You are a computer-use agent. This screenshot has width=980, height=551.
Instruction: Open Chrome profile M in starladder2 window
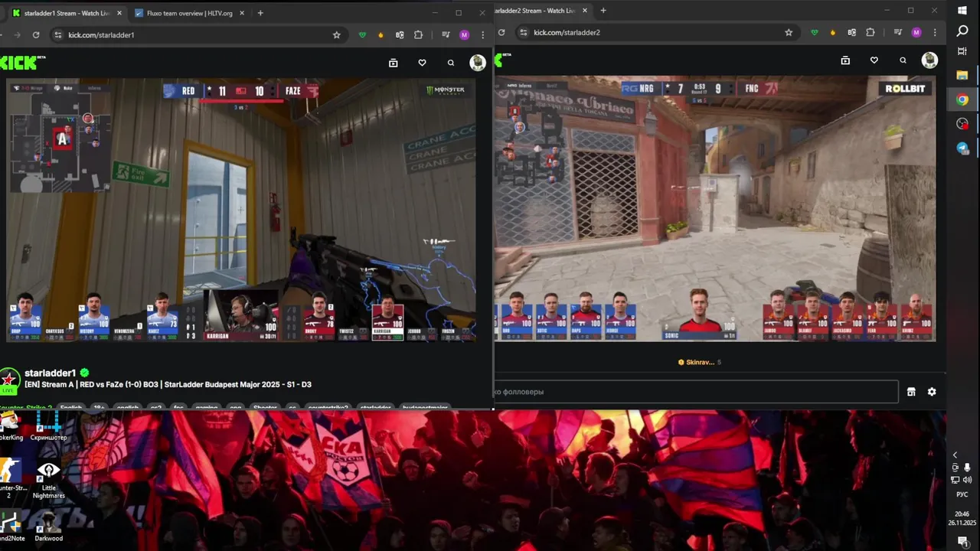coord(916,32)
